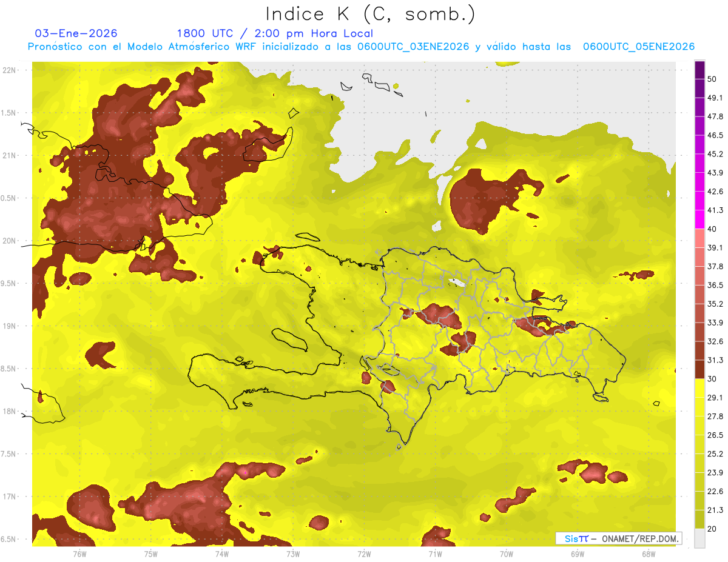
Task: Click the 'Indice K (C, somb.)' title
Action: pyautogui.click(x=371, y=14)
